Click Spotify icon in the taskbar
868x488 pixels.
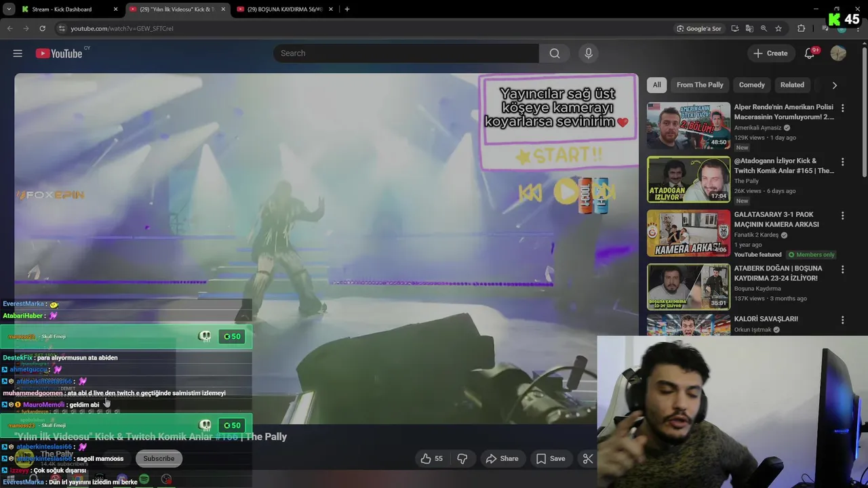(x=144, y=479)
